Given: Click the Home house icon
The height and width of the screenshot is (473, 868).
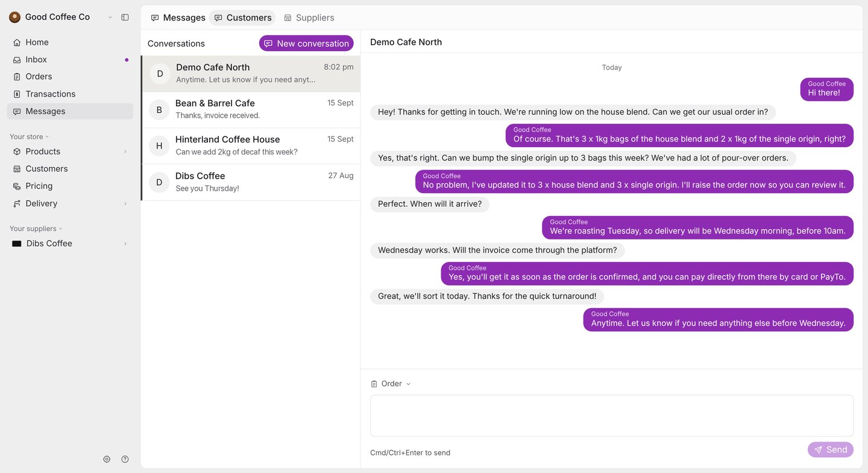Looking at the screenshot, I should pos(17,42).
